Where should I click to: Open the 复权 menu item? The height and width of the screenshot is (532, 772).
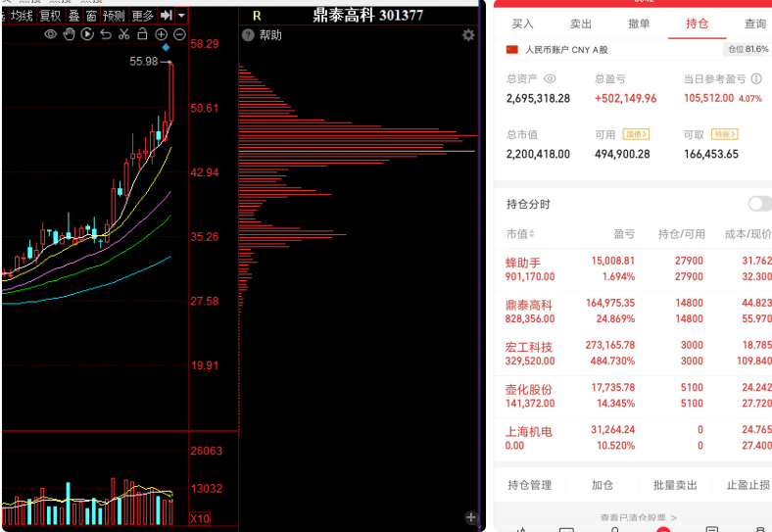pyautogui.click(x=50, y=16)
